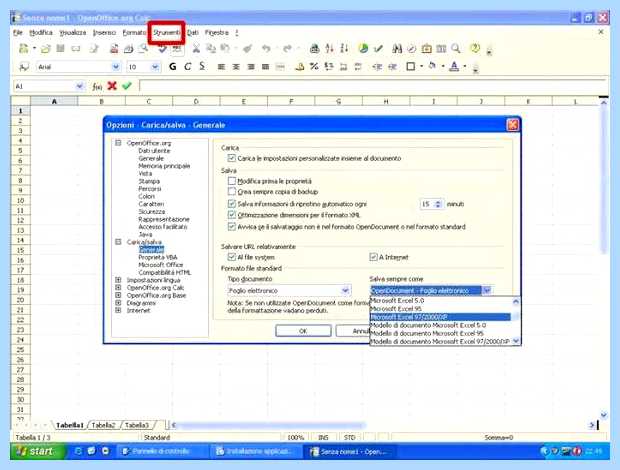This screenshot has height=470, width=620.
Task: Open Pannello di controllo taskbar button
Action: click(x=161, y=451)
